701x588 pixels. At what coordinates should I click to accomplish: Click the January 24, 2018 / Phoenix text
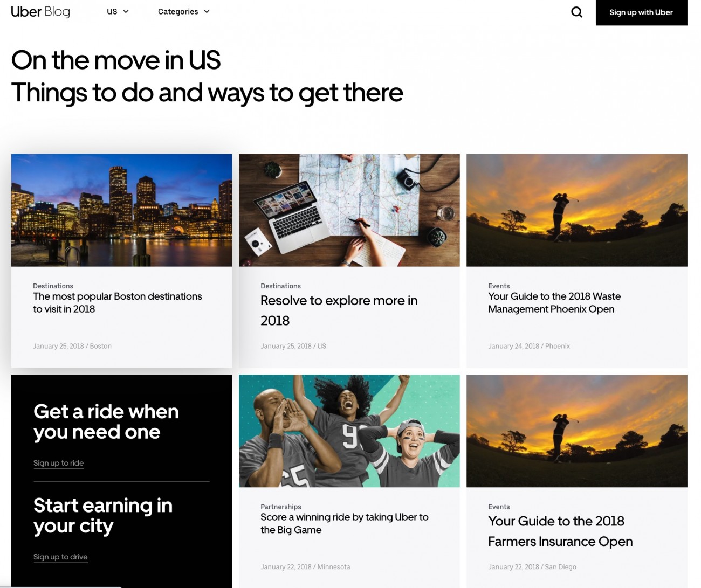pos(529,346)
